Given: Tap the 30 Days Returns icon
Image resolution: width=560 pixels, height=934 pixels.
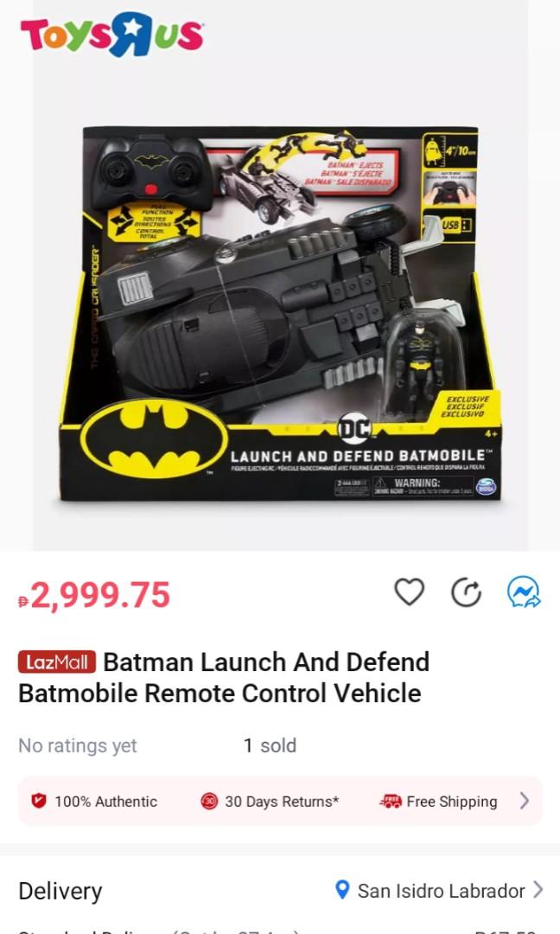Looking at the screenshot, I should pyautogui.click(x=209, y=801).
